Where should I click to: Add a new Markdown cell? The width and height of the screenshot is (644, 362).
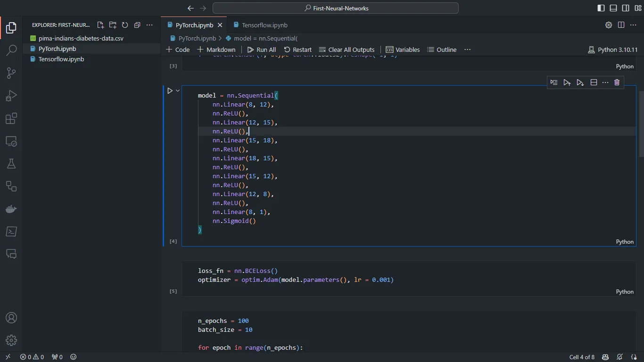pyautogui.click(x=216, y=49)
